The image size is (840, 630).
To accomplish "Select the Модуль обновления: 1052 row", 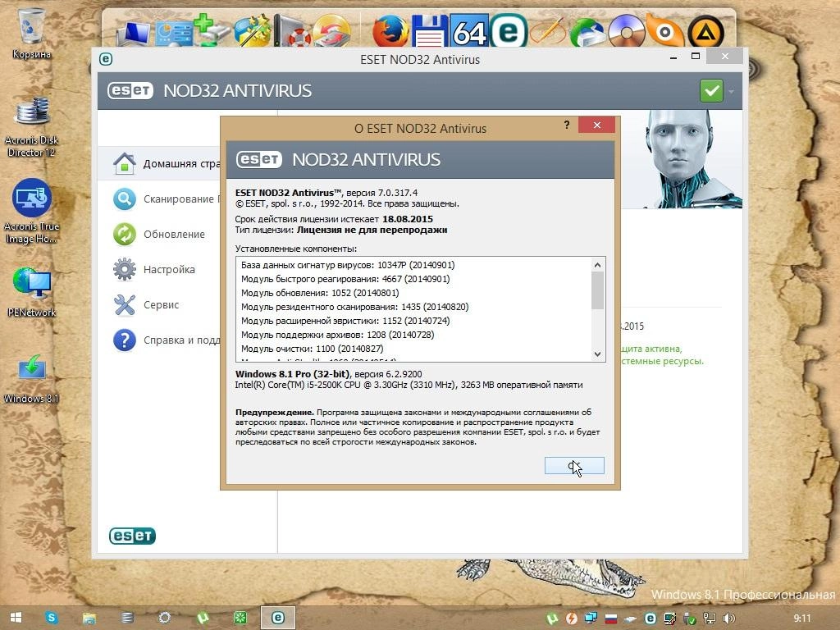I will coord(320,293).
